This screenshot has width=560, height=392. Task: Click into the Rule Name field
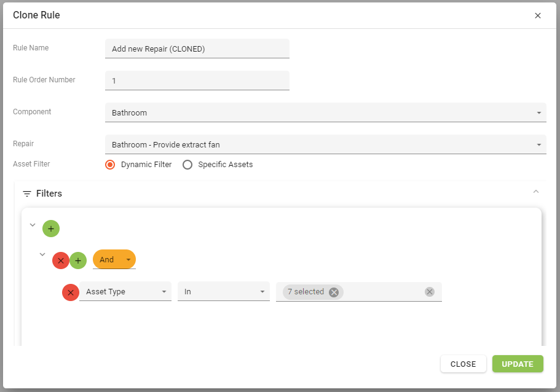click(197, 49)
